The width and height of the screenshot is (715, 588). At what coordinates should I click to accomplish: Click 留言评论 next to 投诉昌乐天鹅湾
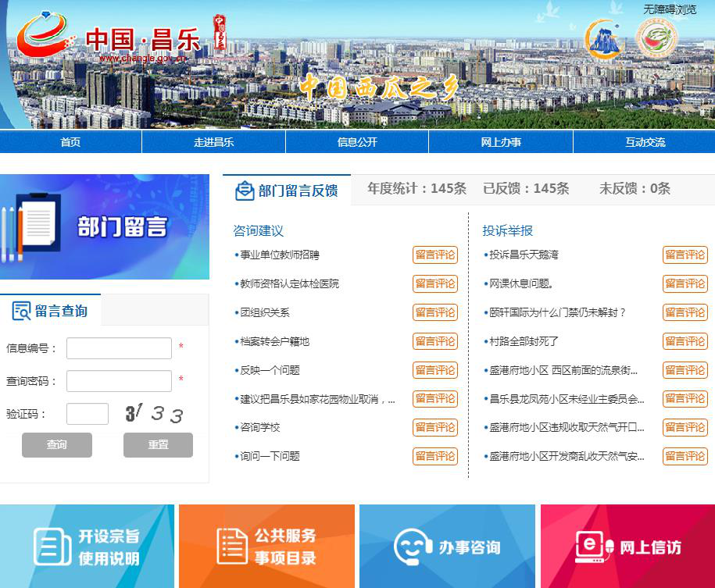click(685, 255)
